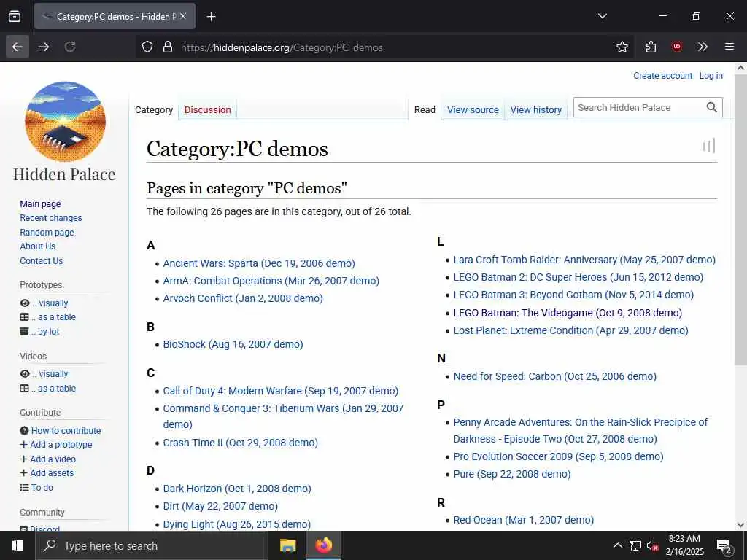Click the taskbar search box
Screen dimensions: 747x560
[x=152, y=545]
